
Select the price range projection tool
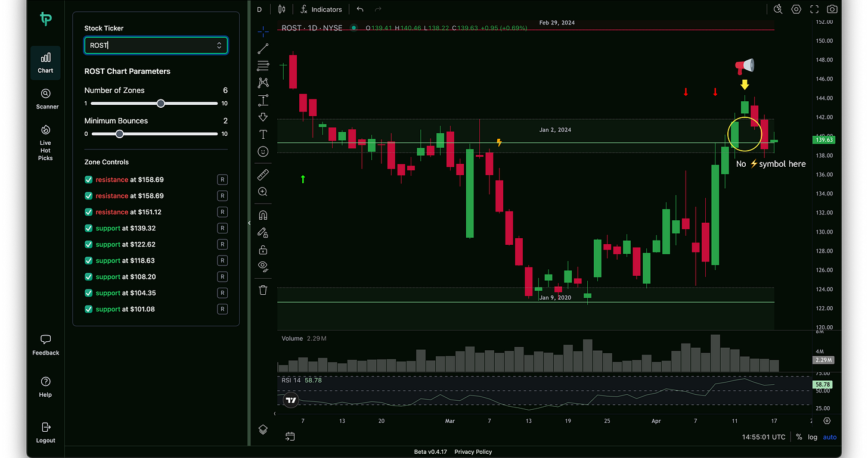(263, 100)
